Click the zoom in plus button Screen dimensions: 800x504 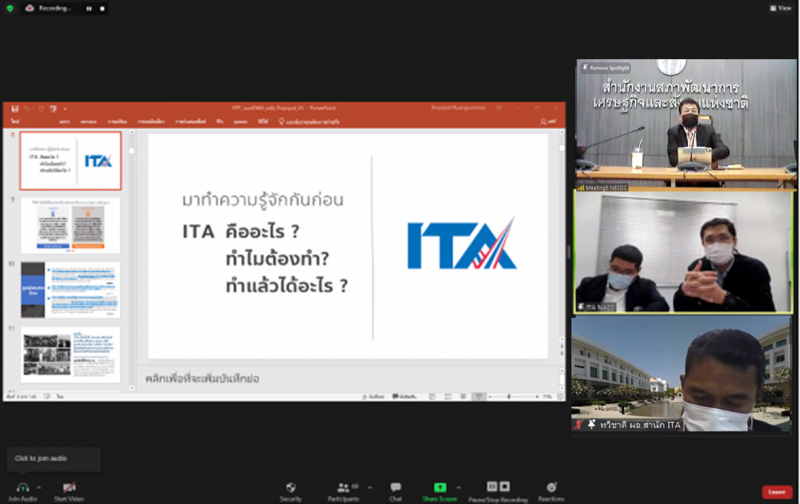[x=537, y=396]
